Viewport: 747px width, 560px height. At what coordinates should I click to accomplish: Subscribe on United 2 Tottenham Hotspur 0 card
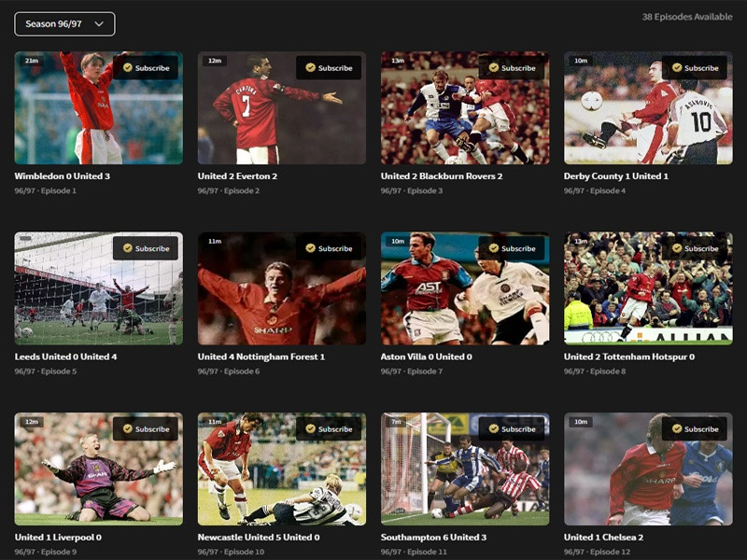click(x=695, y=248)
